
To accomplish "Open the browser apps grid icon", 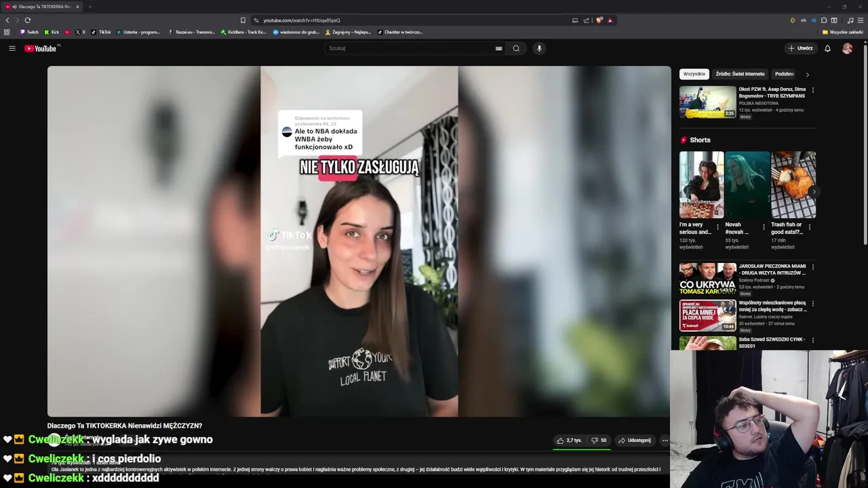I will click(x=7, y=32).
